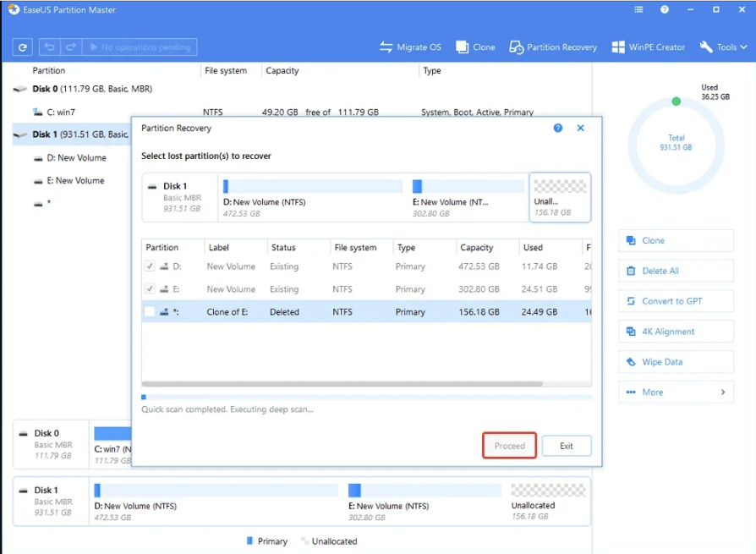Collapse Disk 1 in the partition tree
The image size is (756, 554).
click(19, 134)
